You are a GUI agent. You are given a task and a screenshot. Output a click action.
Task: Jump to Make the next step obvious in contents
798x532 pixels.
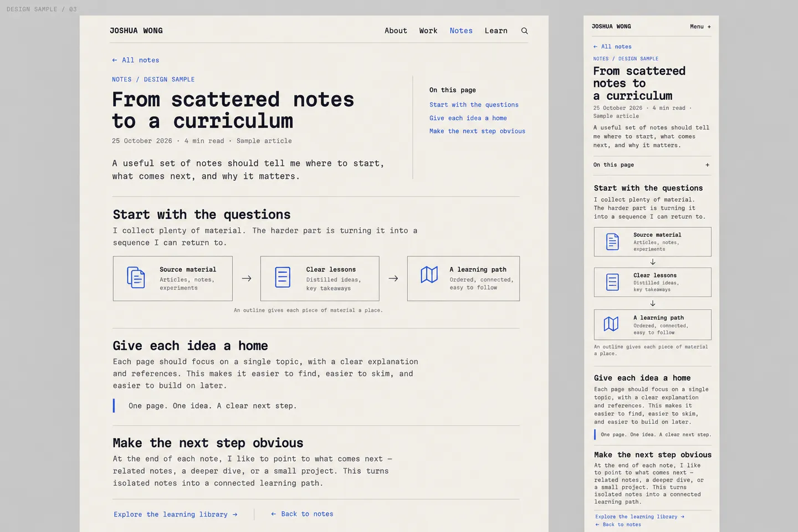click(477, 131)
